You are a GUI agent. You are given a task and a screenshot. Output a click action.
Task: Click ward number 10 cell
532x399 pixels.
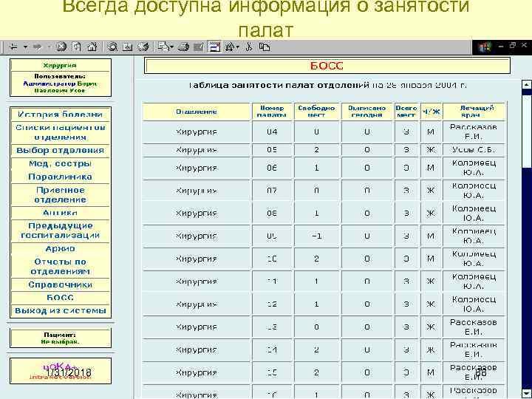coord(272,259)
